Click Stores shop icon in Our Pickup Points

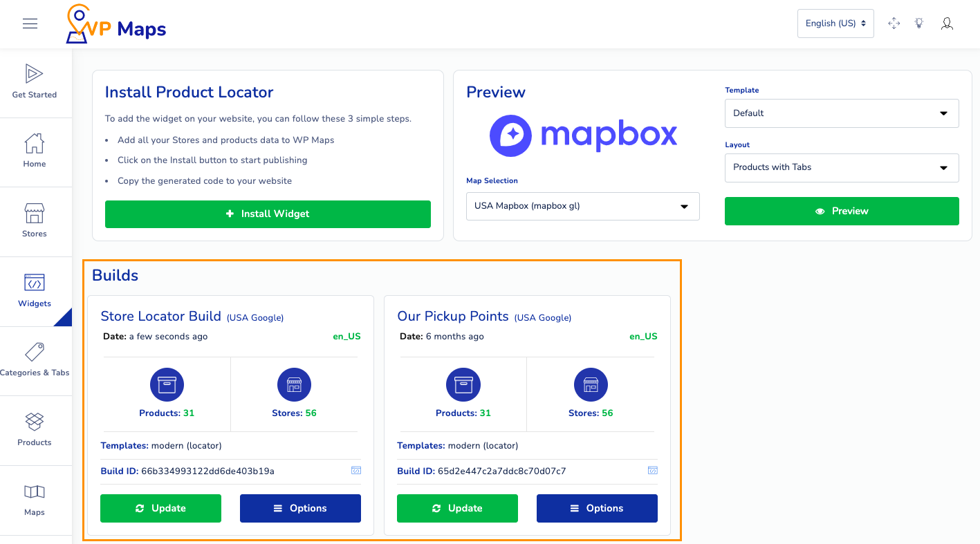tap(591, 385)
